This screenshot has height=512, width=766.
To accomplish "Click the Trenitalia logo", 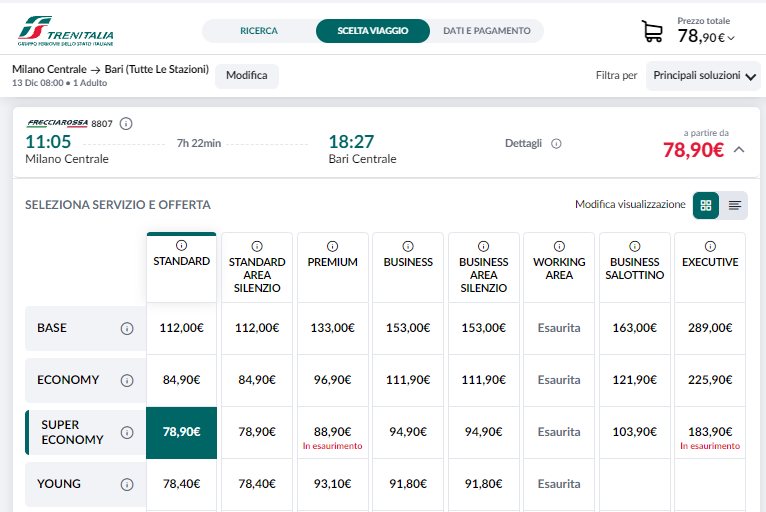I will pos(65,31).
